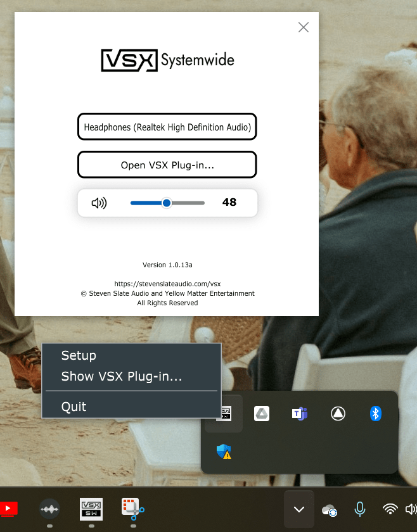Close the VSX Systemwide window
The image size is (417, 532).
coord(303,27)
